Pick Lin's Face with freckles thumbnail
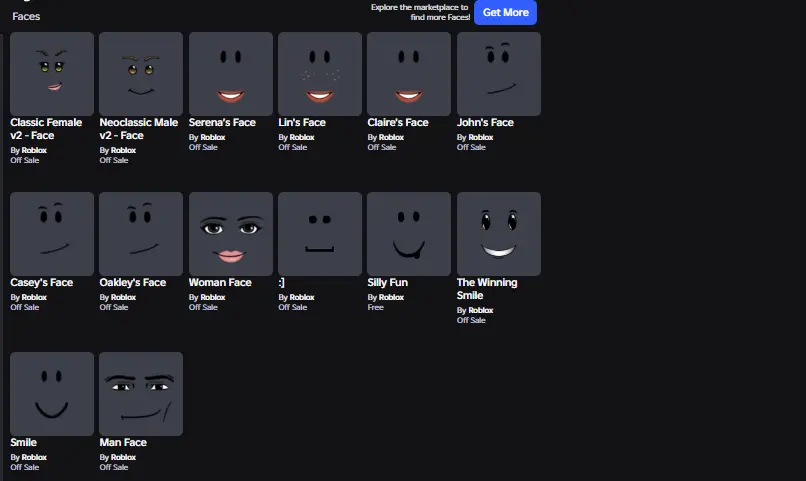Viewport: 806px width, 481px height. click(x=320, y=74)
